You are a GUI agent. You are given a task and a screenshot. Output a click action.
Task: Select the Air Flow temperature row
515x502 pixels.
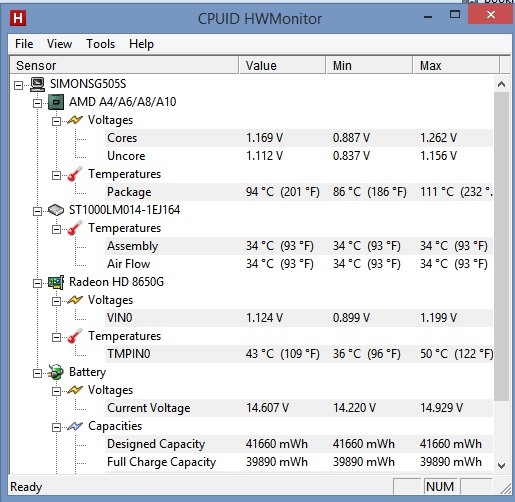299,264
